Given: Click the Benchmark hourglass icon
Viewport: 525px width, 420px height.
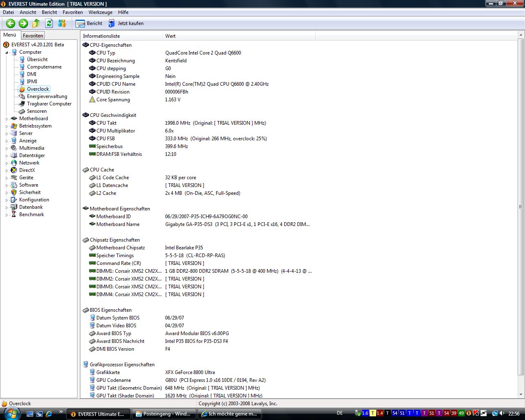Looking at the screenshot, I should 14,215.
